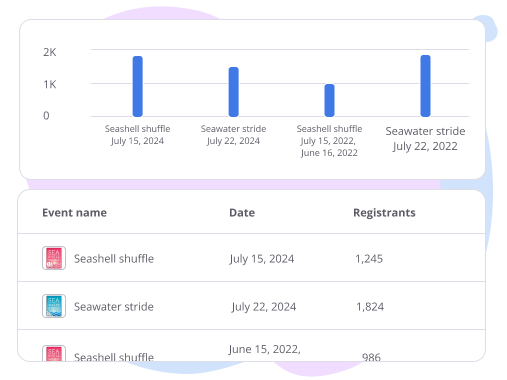Open Seawater stride event name in table
This screenshot has height=380, width=507.
point(114,307)
